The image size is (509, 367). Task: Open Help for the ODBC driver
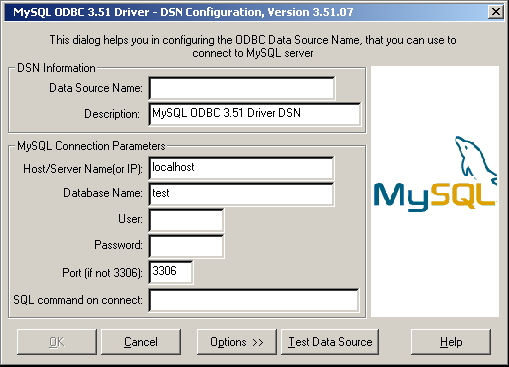[x=451, y=342]
